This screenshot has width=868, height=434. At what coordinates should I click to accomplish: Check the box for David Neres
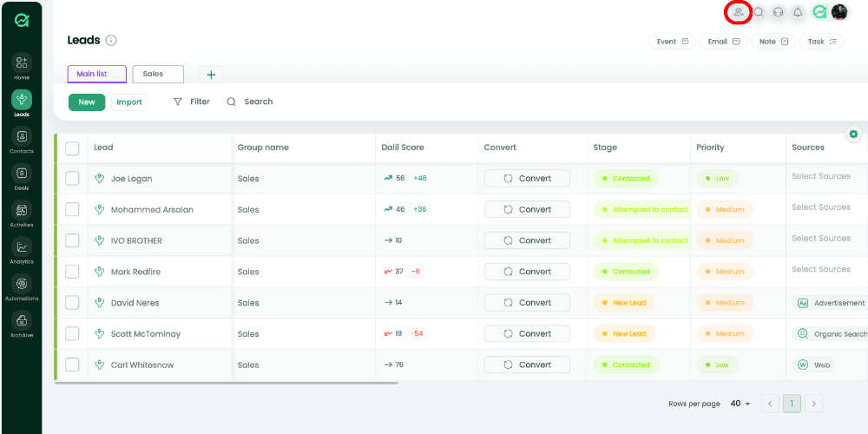(x=73, y=302)
